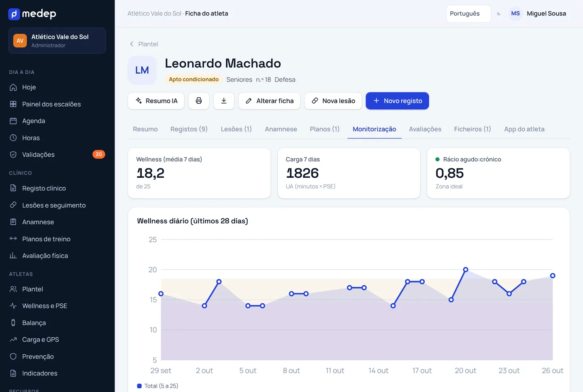Select the Monitorização tab
Viewport: 583px width, 392px height.
coord(374,129)
